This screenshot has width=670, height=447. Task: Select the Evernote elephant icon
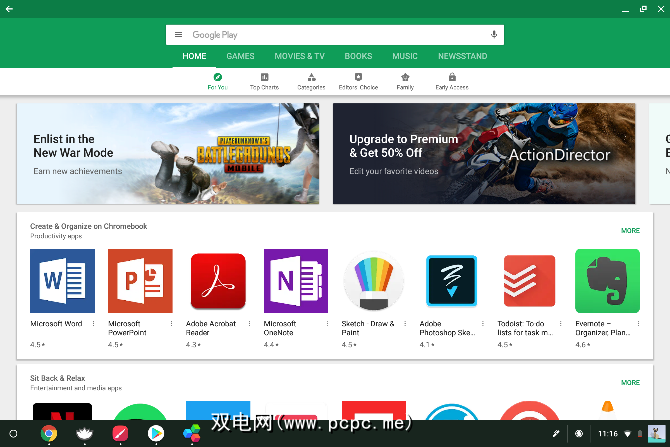pos(607,281)
